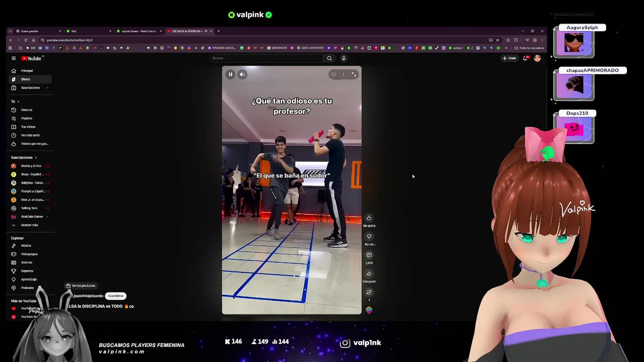Open the Short's sound source thumbnail

[369, 310]
